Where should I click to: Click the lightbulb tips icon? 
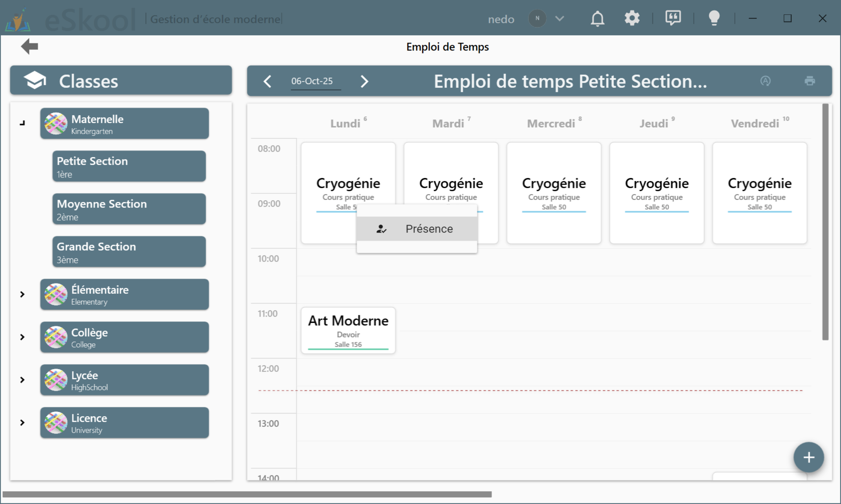point(714,18)
